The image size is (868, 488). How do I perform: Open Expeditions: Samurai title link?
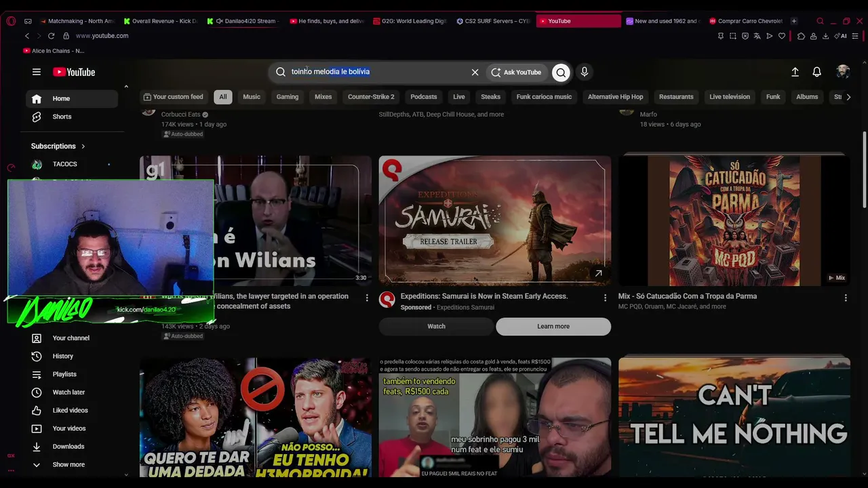[x=484, y=296]
